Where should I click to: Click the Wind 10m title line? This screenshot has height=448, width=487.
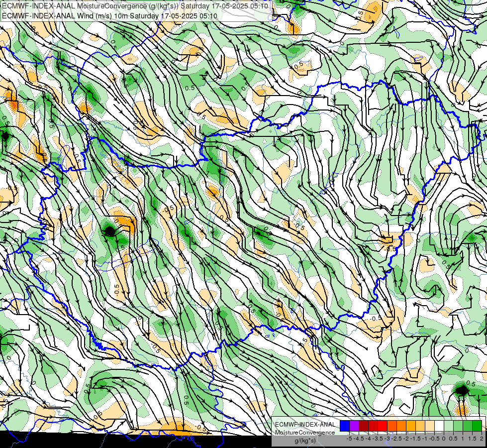109,15
